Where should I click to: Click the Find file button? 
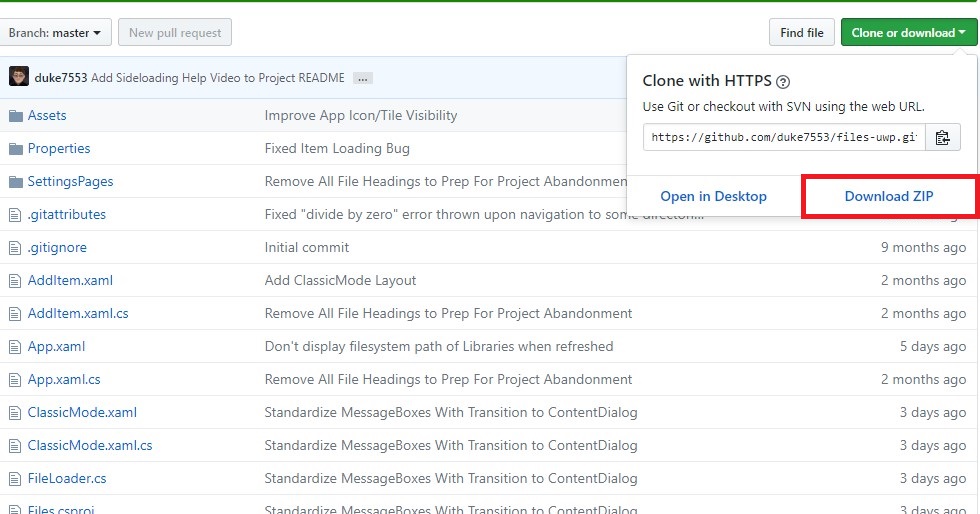[801, 33]
